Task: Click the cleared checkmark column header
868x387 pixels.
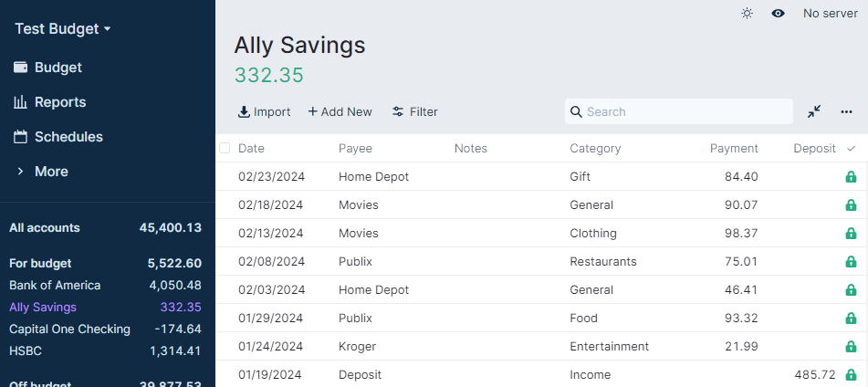Action: 852,148
